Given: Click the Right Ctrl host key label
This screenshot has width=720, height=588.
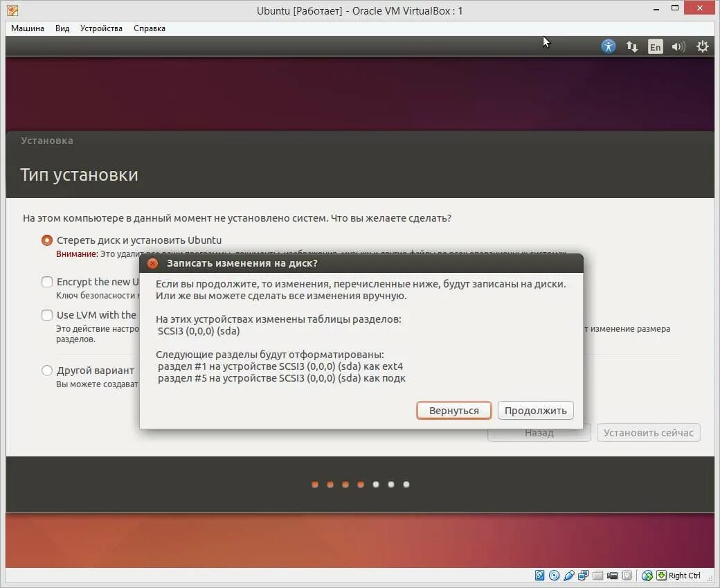Looking at the screenshot, I should [x=685, y=576].
